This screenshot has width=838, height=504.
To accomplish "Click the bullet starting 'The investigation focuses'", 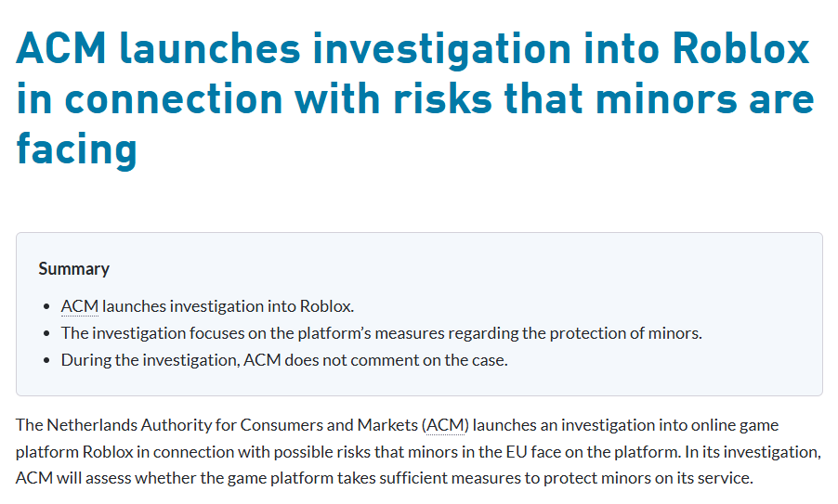I will (x=381, y=333).
